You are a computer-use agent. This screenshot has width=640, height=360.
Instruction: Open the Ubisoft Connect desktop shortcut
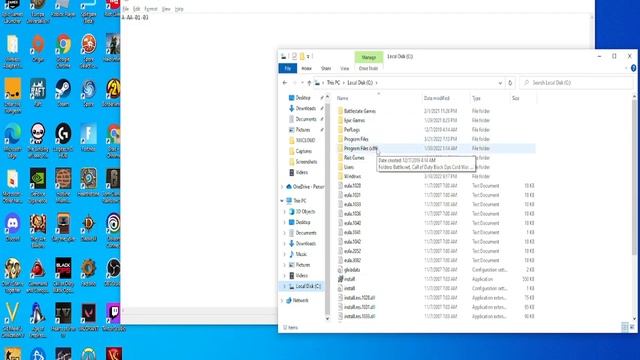(x=113, y=230)
